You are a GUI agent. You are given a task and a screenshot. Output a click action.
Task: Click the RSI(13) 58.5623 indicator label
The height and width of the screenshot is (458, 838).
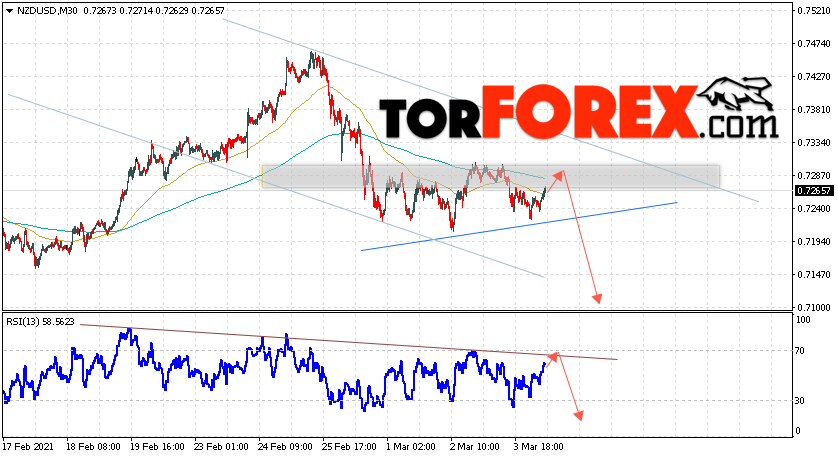pyautogui.click(x=40, y=322)
